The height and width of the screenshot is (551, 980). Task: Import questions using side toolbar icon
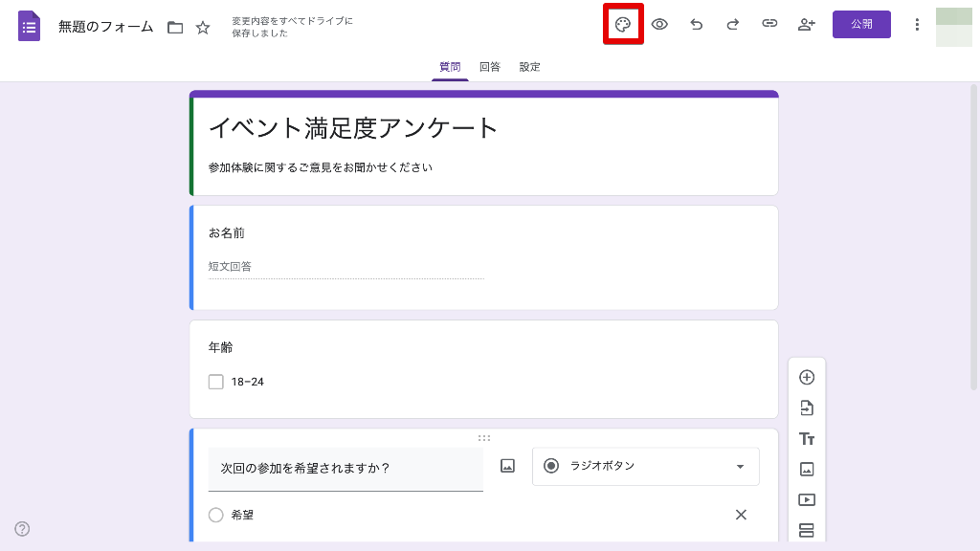click(807, 408)
